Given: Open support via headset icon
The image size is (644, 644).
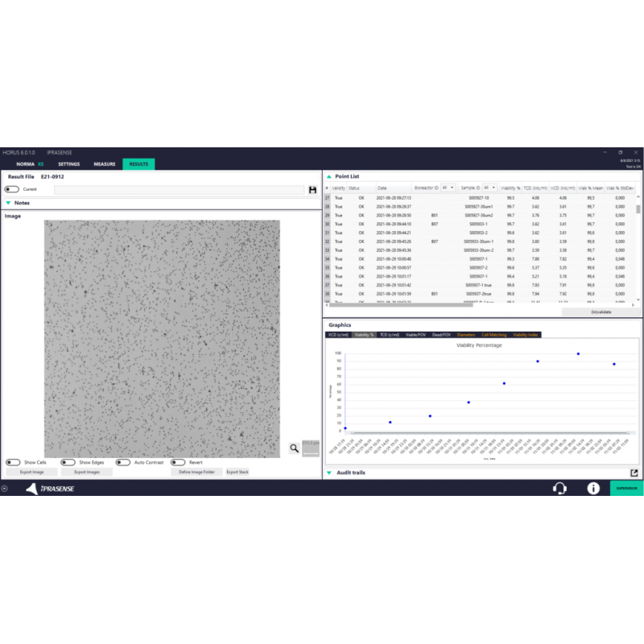Looking at the screenshot, I should tap(559, 488).
